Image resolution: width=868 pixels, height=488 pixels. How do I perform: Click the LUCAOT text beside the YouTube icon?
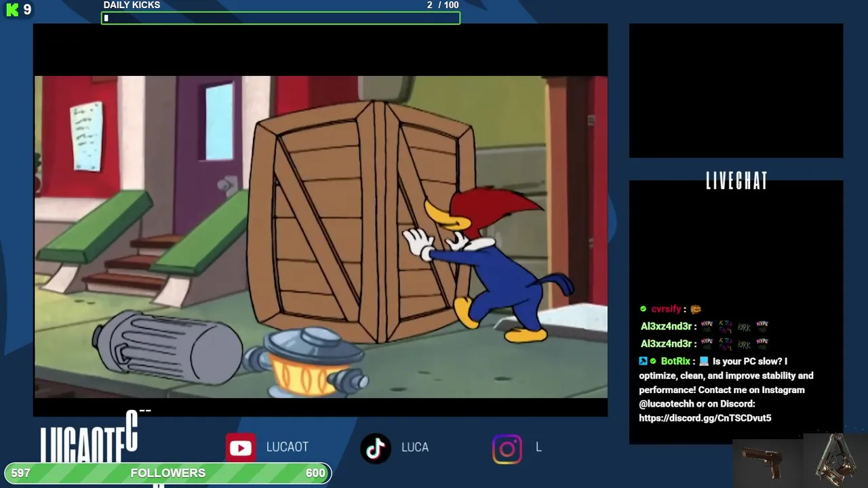pos(288,447)
